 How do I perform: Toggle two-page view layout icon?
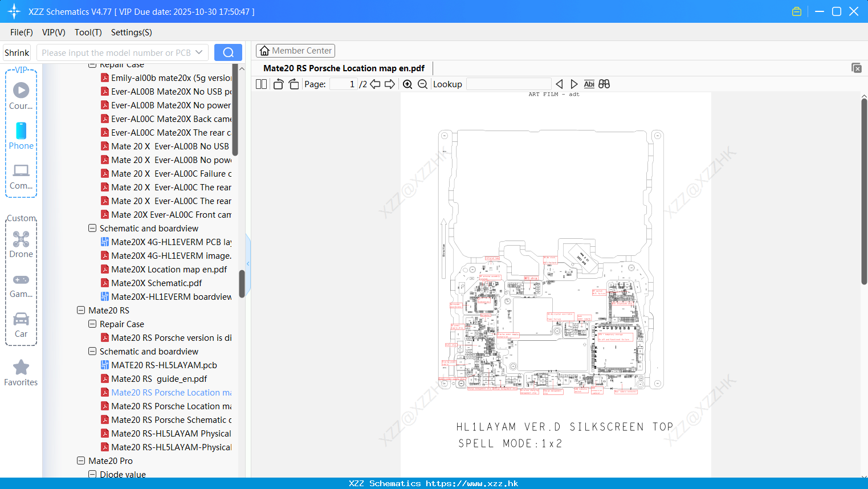point(261,84)
